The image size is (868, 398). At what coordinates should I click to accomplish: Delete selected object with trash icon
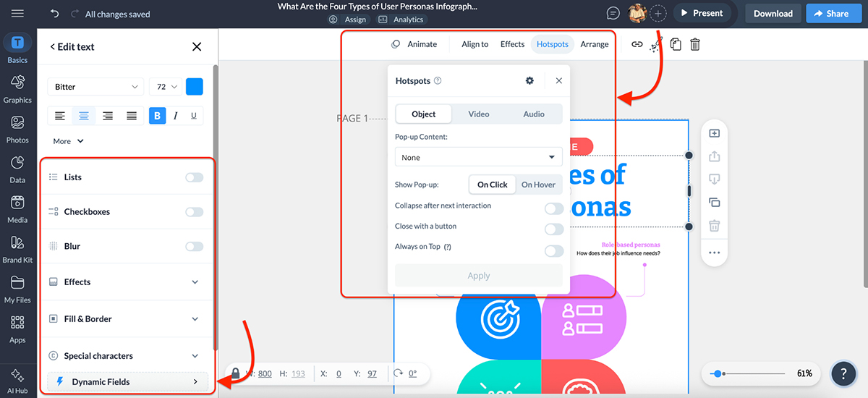tap(695, 44)
